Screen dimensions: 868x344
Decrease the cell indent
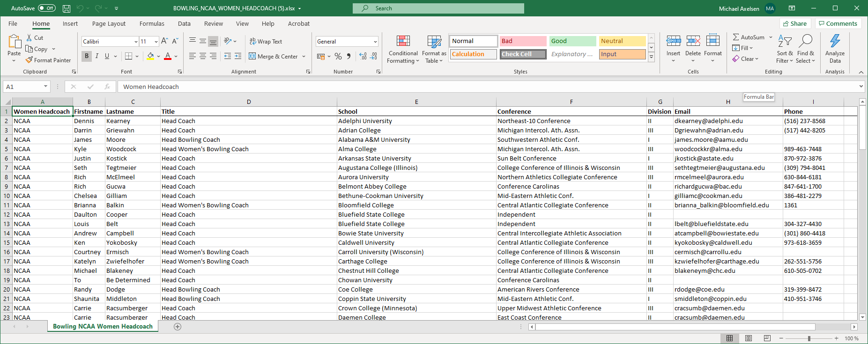tap(228, 56)
